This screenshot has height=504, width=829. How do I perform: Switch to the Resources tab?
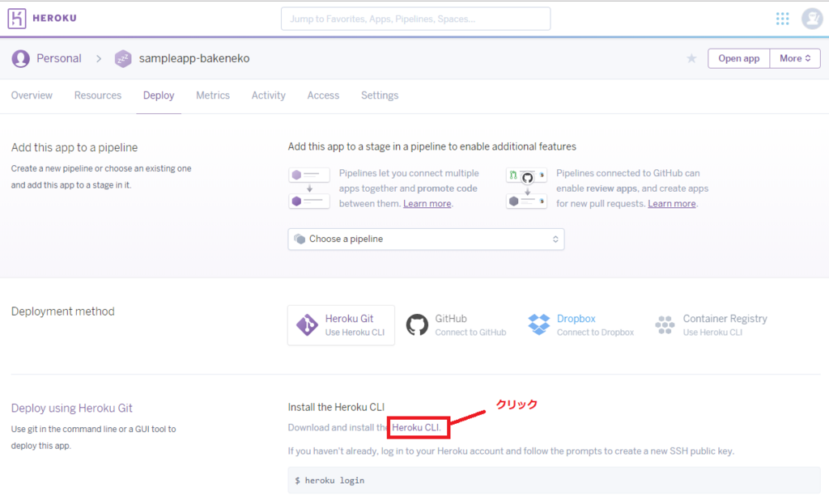pyautogui.click(x=98, y=95)
